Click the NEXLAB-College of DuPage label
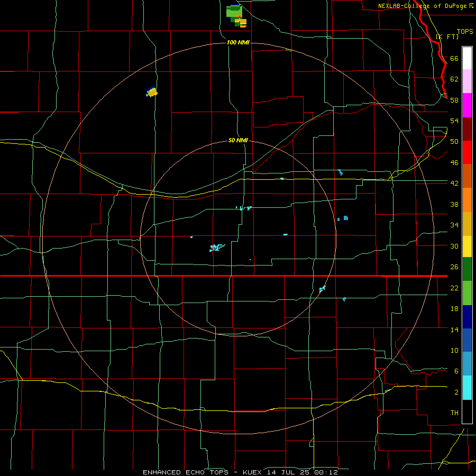This screenshot has width=476, height=476. pyautogui.click(x=423, y=6)
